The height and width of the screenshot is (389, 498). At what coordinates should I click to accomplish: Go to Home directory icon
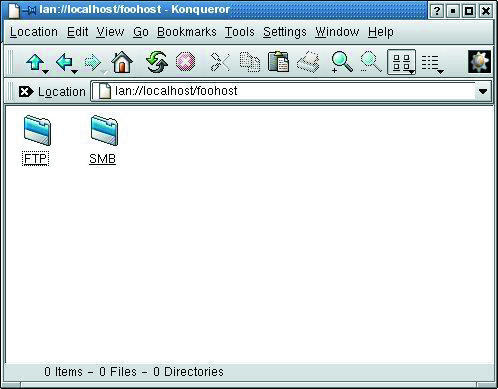click(122, 62)
